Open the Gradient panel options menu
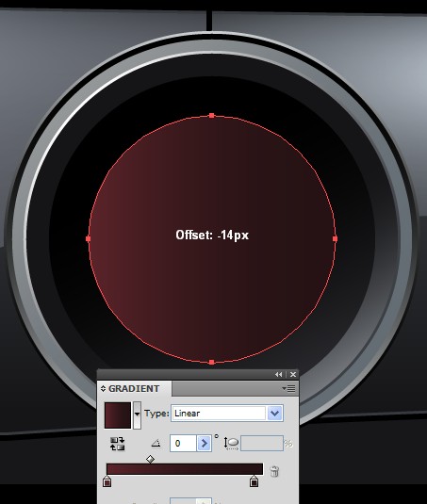The height and width of the screenshot is (504, 427). [x=288, y=389]
